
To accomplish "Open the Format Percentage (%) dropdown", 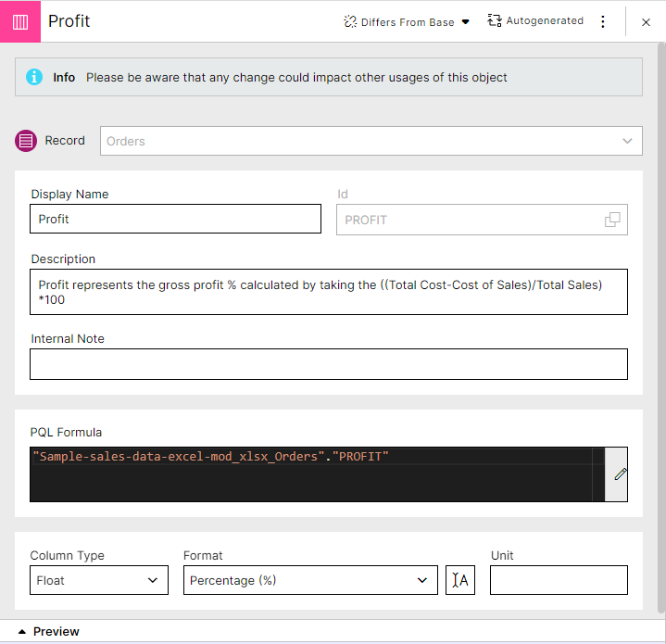I will pyautogui.click(x=310, y=580).
